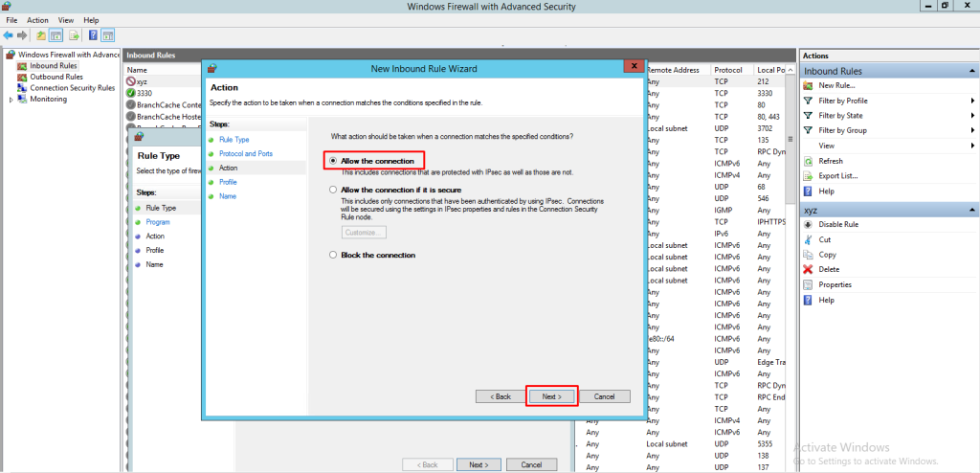The image size is (980, 473).
Task: Sort by the Name column header
Action: (x=137, y=70)
